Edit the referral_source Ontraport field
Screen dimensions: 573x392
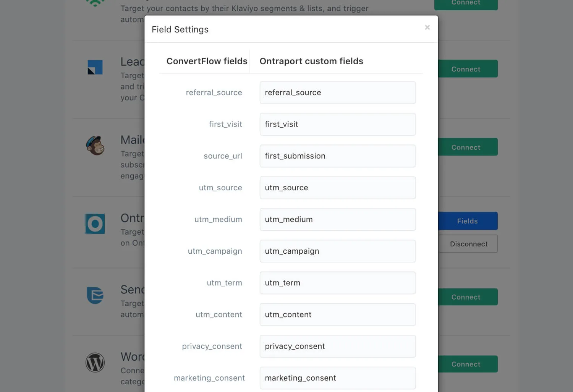[338, 92]
